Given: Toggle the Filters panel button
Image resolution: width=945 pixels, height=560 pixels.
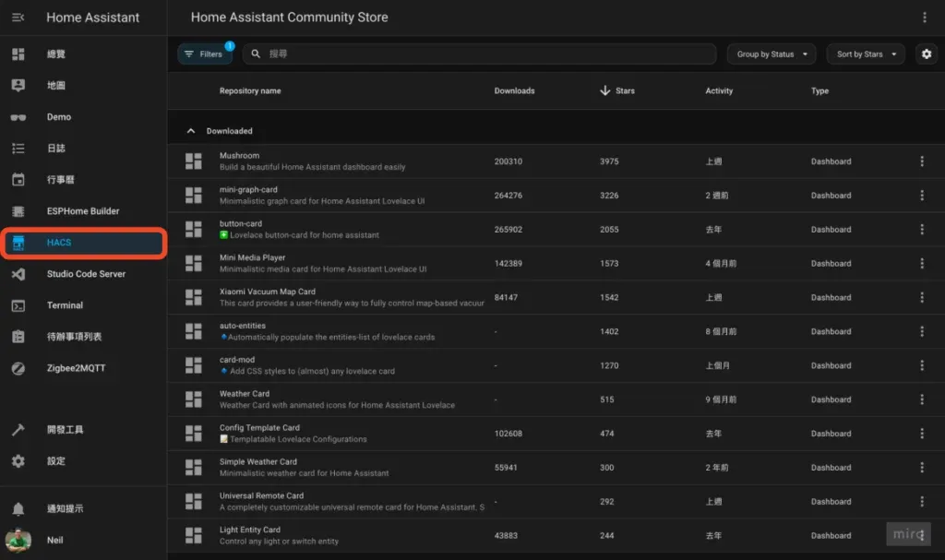Looking at the screenshot, I should pyautogui.click(x=205, y=54).
